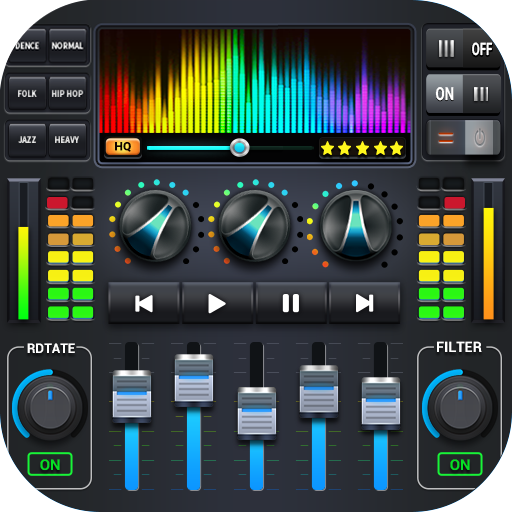Select the FOLK preset button
The width and height of the screenshot is (512, 512).
pyautogui.click(x=27, y=93)
